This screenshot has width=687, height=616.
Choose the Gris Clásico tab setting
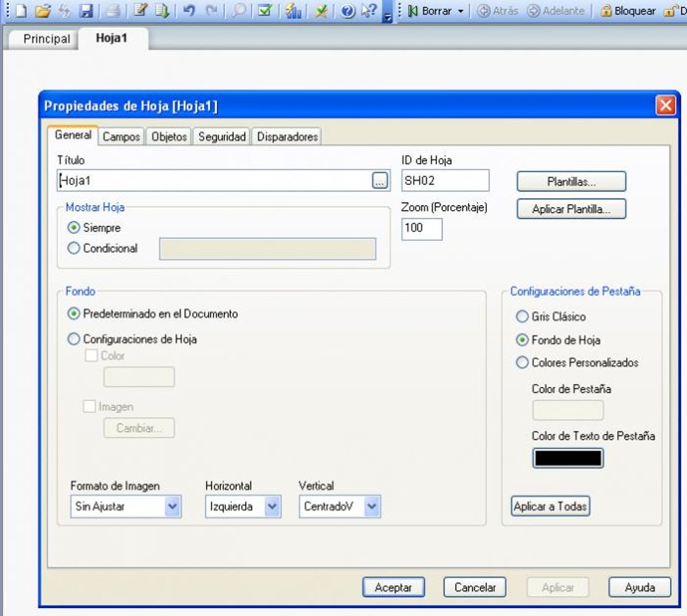(x=522, y=316)
